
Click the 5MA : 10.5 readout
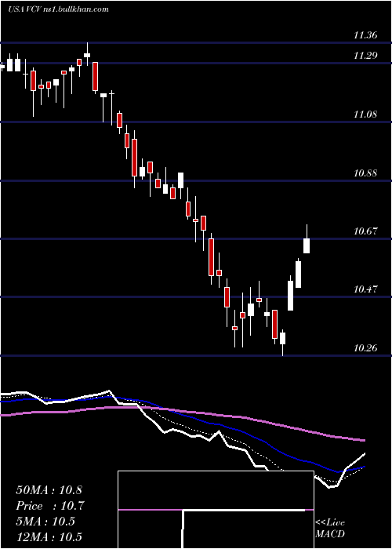[x=45, y=522]
